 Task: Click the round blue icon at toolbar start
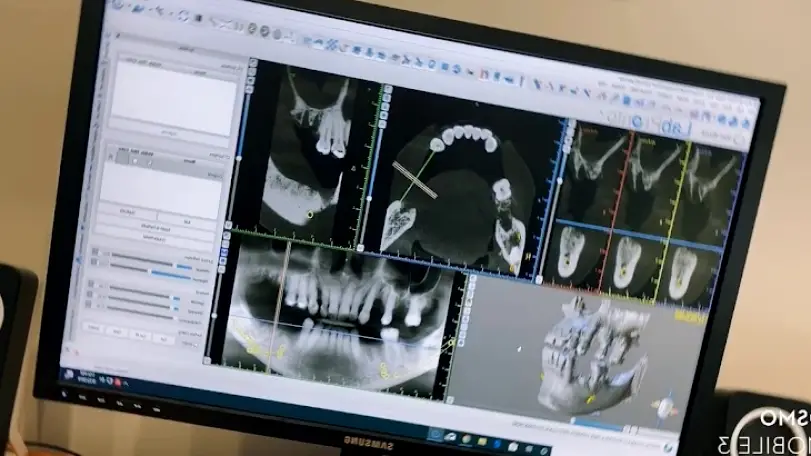coord(118,5)
